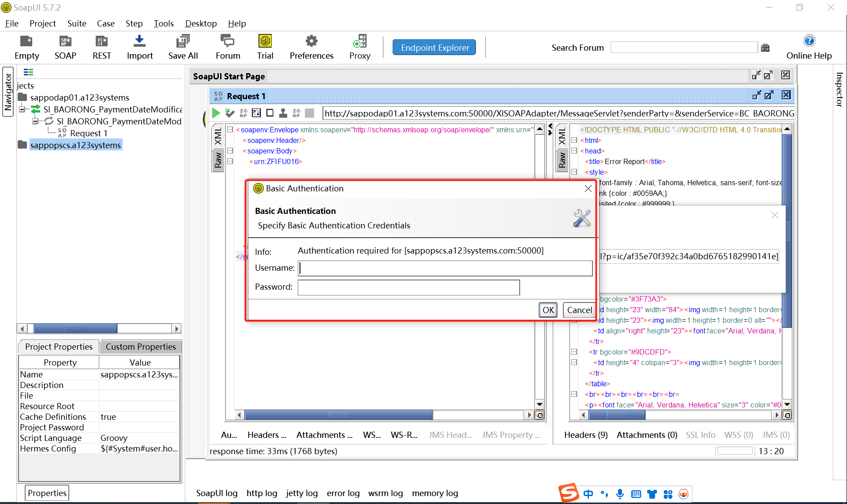Click the REST project toolbar icon
847x504 pixels.
click(101, 47)
